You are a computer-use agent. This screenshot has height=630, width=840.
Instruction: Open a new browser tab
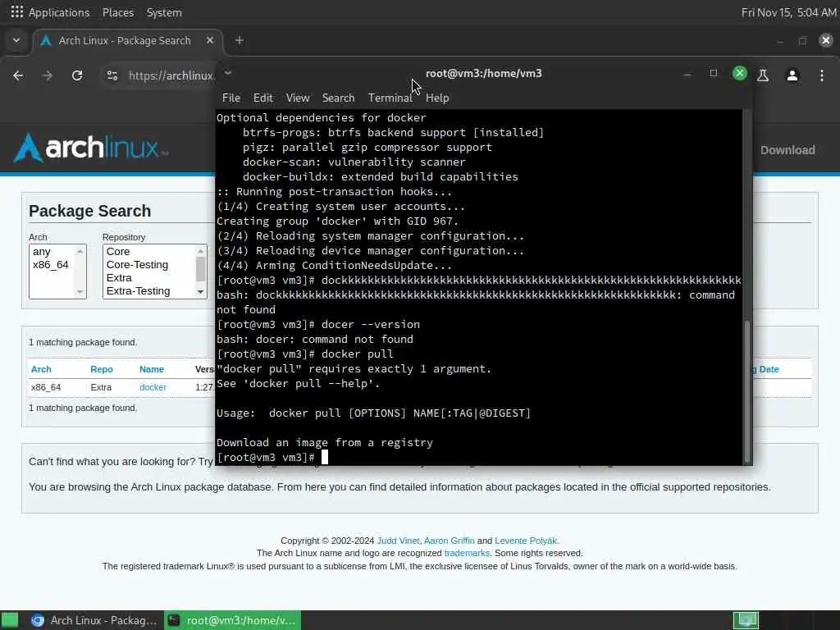pyautogui.click(x=240, y=41)
